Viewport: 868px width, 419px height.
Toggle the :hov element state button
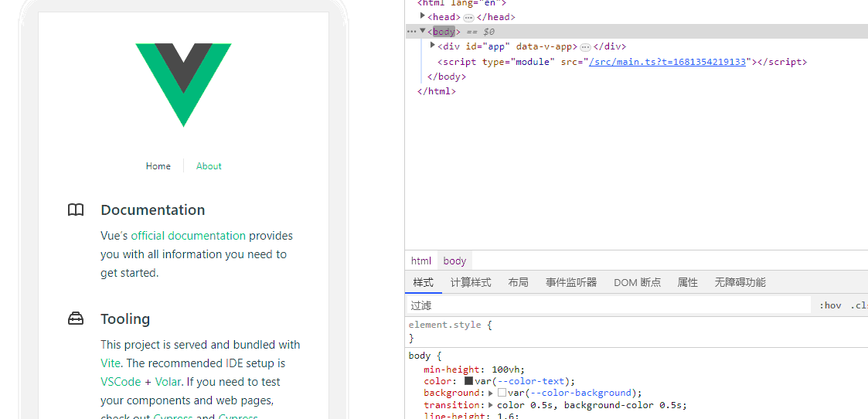tap(830, 305)
